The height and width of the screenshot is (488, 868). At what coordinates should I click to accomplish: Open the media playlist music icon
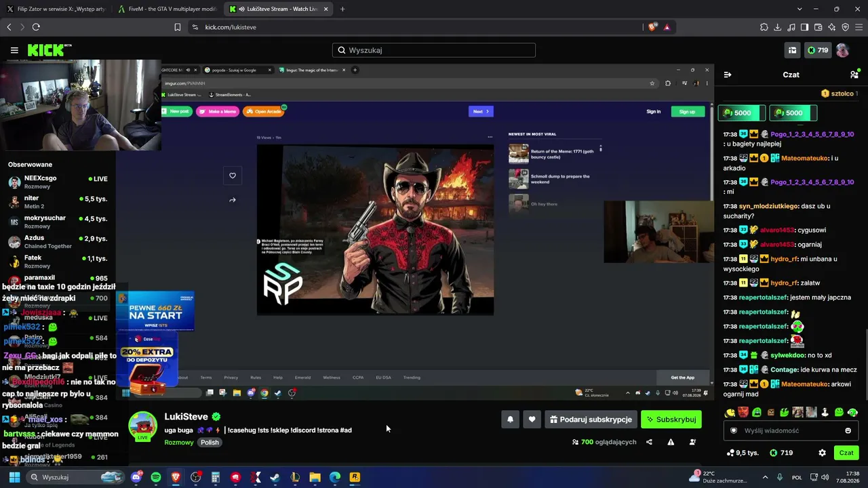pos(791,27)
